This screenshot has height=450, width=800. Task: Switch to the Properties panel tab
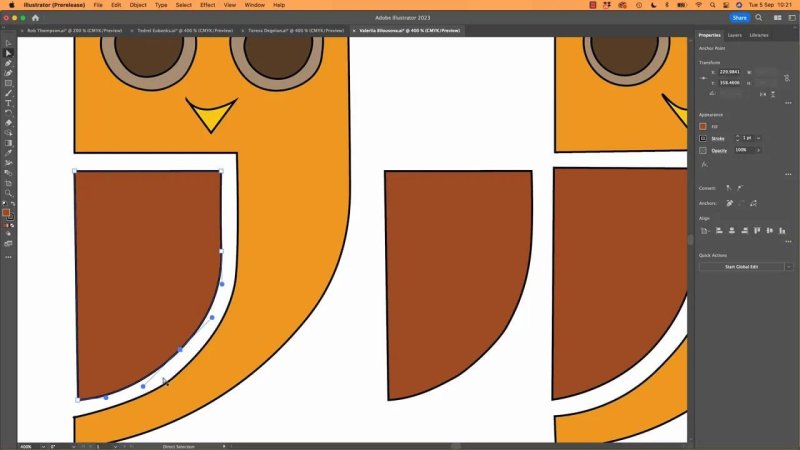[x=709, y=35]
